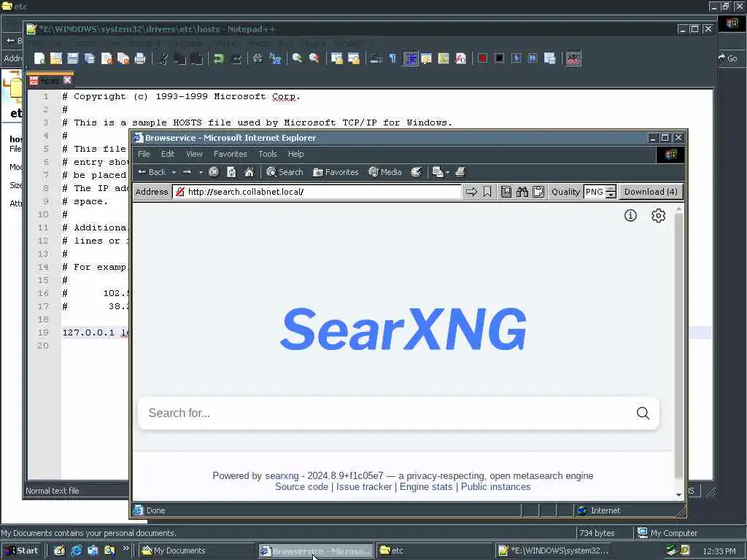Toggle the ABC spell check icon in Notepad++
Screen dimensions: 747x560
point(573,58)
